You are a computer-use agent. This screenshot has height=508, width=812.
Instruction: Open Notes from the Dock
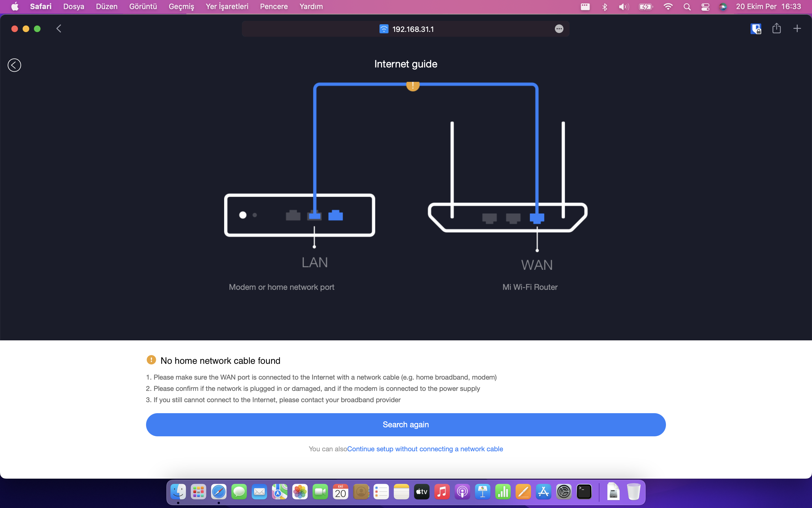tap(401, 492)
